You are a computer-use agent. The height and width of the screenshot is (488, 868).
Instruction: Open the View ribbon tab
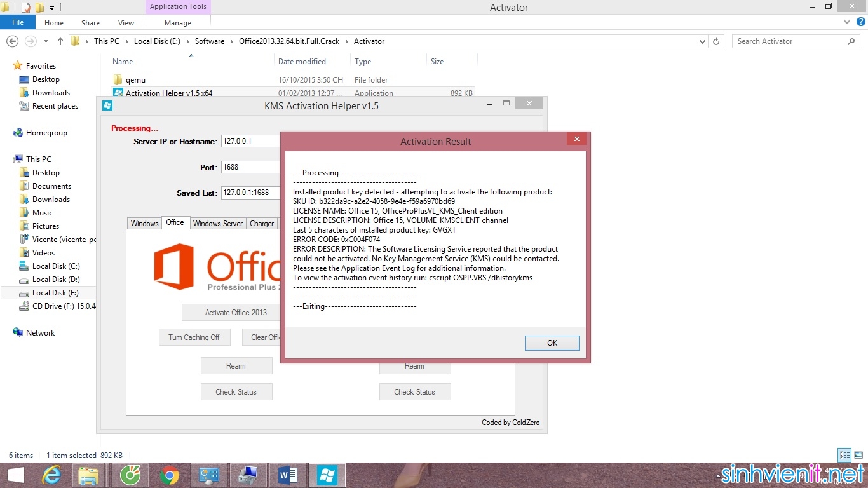126,23
